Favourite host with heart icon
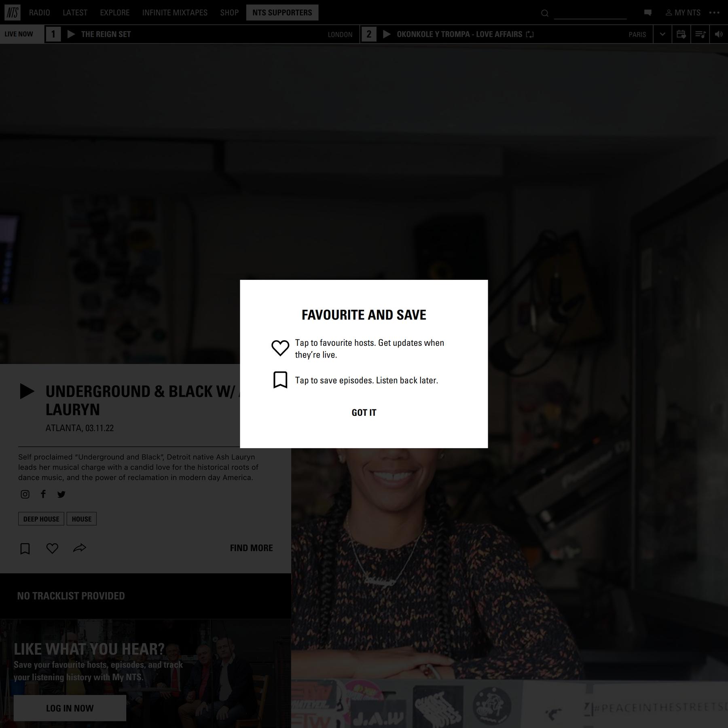 (52, 548)
